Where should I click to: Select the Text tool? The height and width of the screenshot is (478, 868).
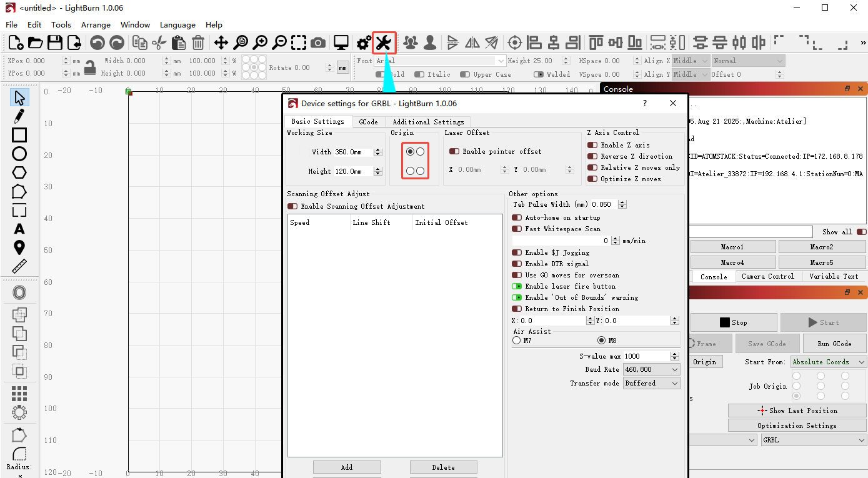[19, 229]
